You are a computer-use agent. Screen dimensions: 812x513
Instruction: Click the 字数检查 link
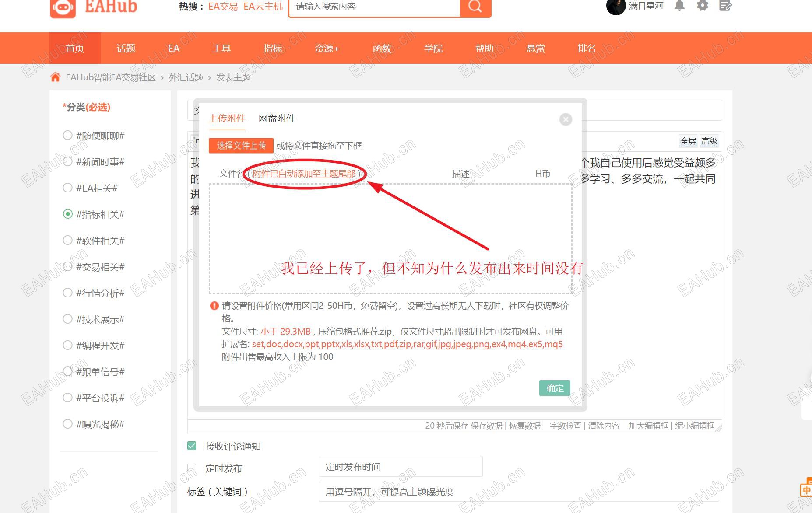pyautogui.click(x=566, y=426)
